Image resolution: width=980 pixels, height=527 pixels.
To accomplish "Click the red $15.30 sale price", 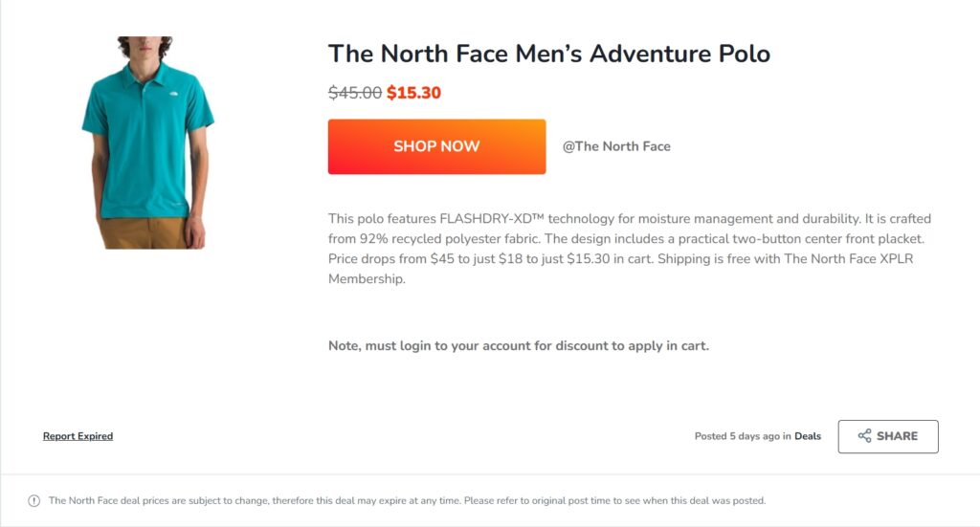I will point(413,93).
